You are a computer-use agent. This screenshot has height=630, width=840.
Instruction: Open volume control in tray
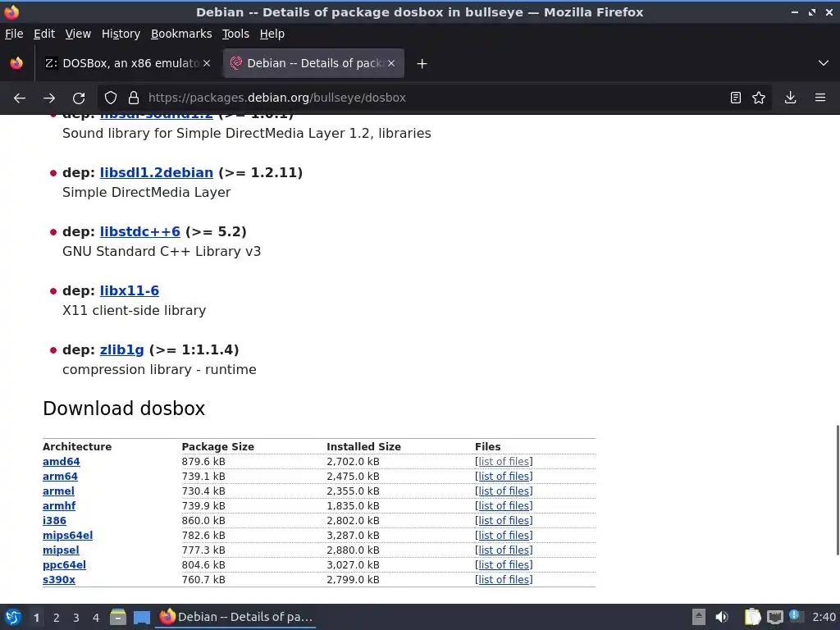[722, 617]
